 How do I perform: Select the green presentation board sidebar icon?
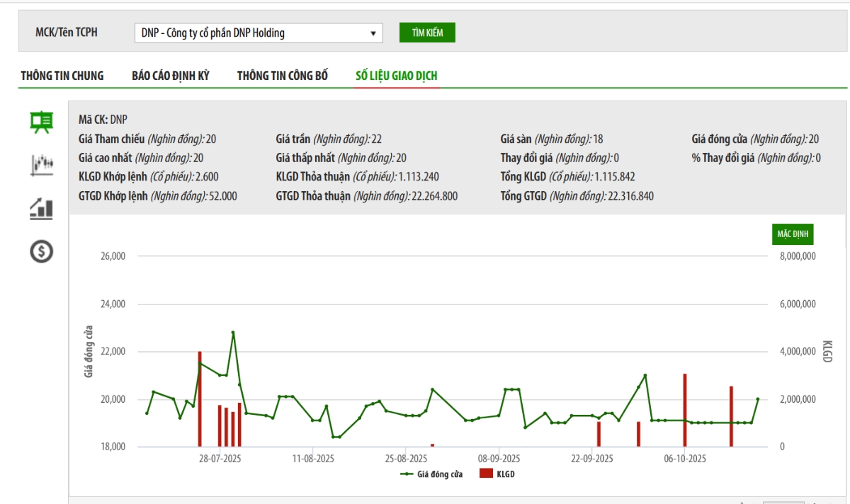coord(41,122)
